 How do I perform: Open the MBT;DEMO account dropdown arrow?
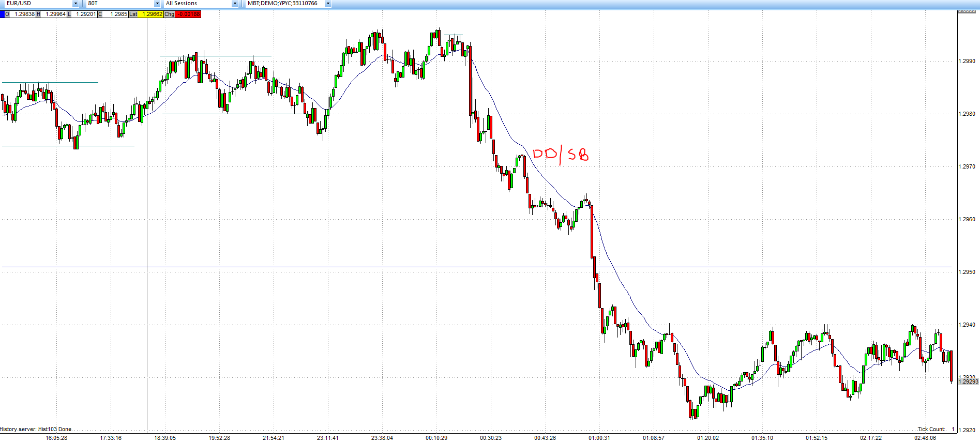328,4
